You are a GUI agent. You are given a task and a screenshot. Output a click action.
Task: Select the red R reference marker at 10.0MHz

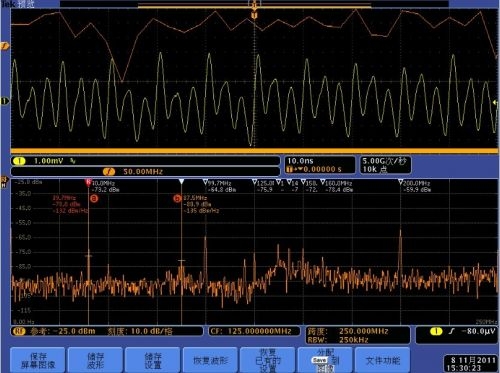pyautogui.click(x=88, y=182)
